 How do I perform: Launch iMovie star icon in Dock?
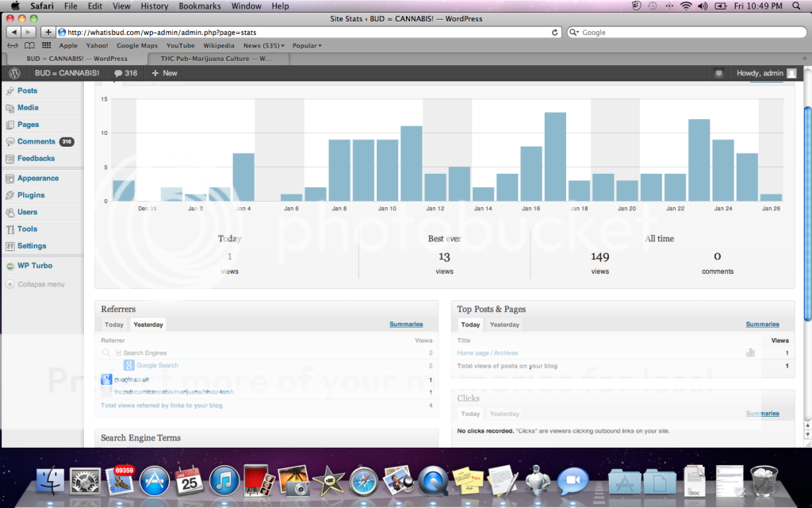[328, 480]
